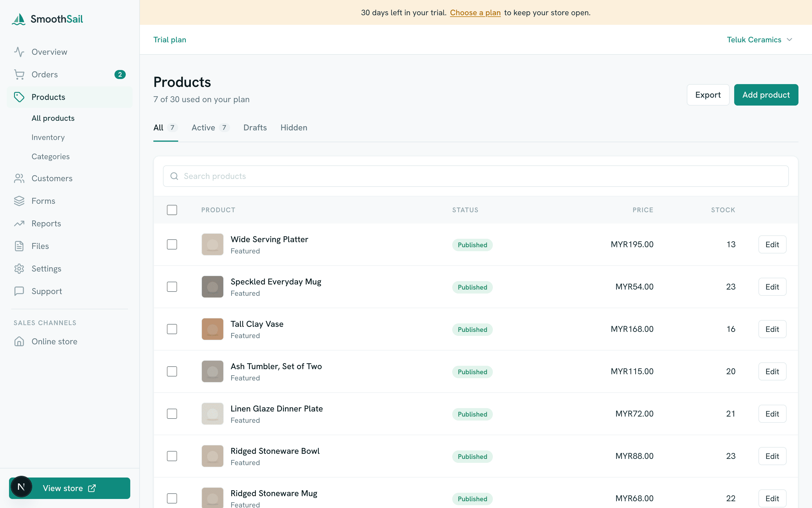Switch to the Active tab

[x=210, y=128]
